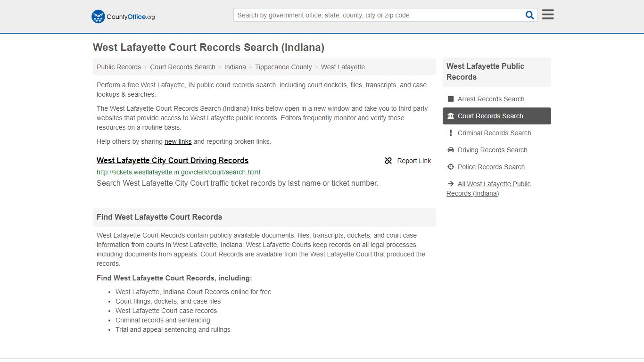The image size is (644, 362).
Task: Click the courthouse icon beside Court Records Search
Action: (451, 116)
